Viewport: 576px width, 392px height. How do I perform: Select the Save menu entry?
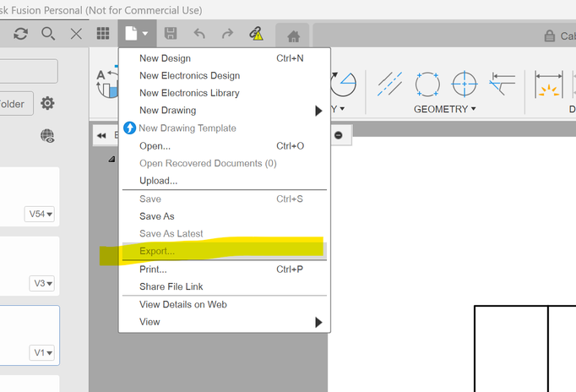click(x=225, y=199)
